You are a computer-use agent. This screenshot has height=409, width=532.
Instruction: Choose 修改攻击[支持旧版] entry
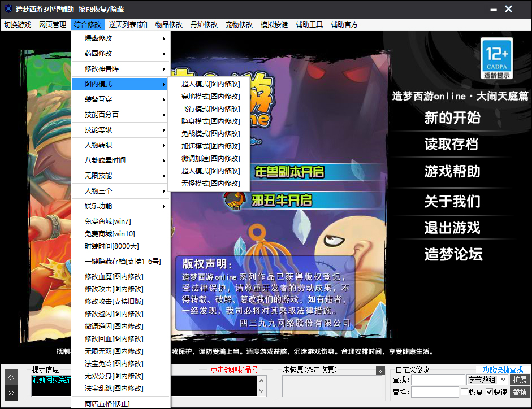[120, 302]
